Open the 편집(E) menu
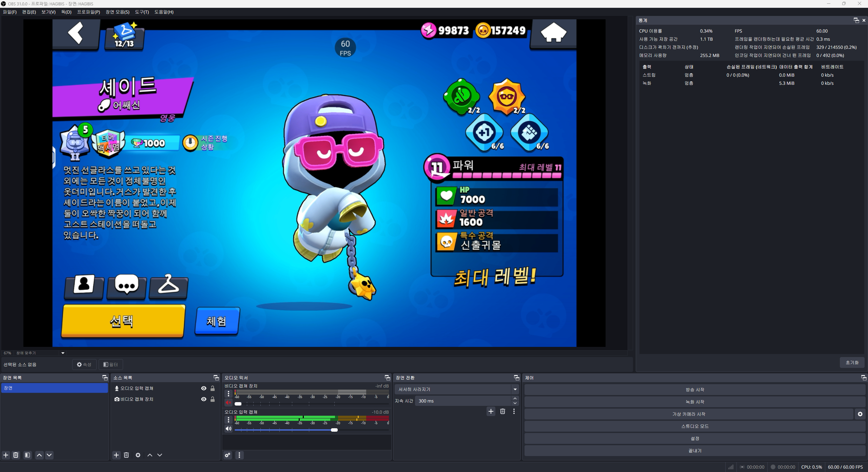This screenshot has width=868, height=472. point(29,12)
